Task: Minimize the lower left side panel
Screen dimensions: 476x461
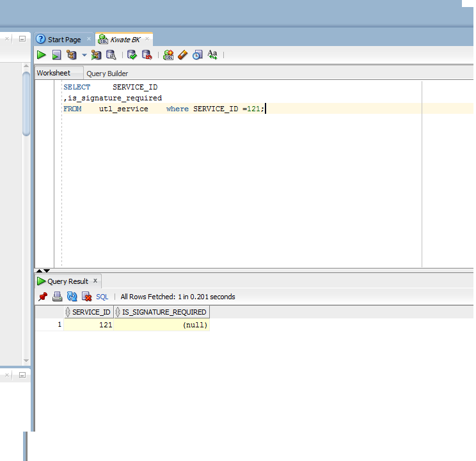Action: pos(22,375)
